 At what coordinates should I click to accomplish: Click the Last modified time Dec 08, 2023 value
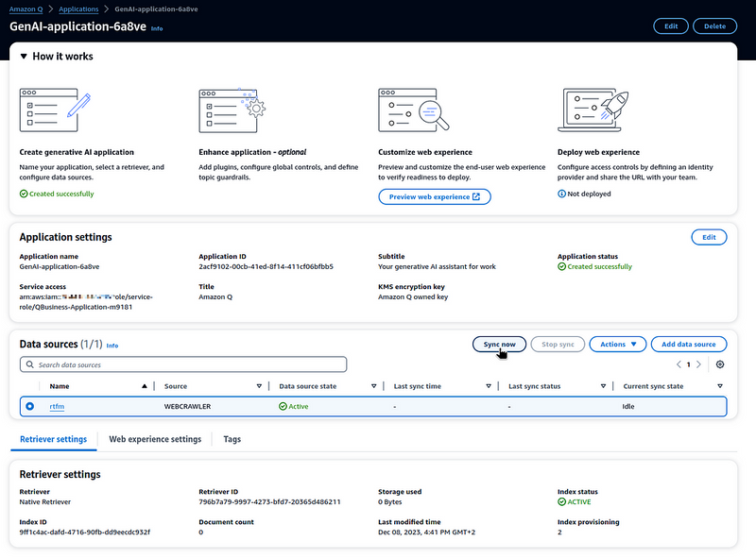[x=427, y=532]
